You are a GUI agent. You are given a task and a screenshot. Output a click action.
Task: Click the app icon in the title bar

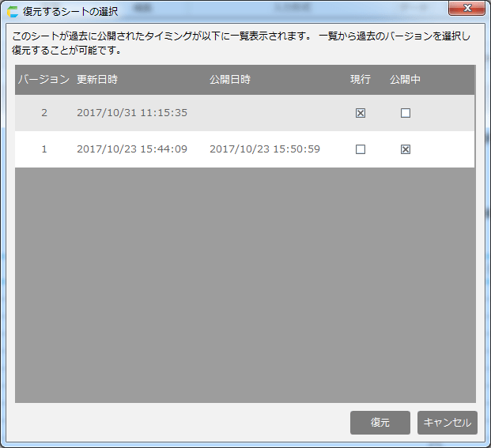(13, 12)
